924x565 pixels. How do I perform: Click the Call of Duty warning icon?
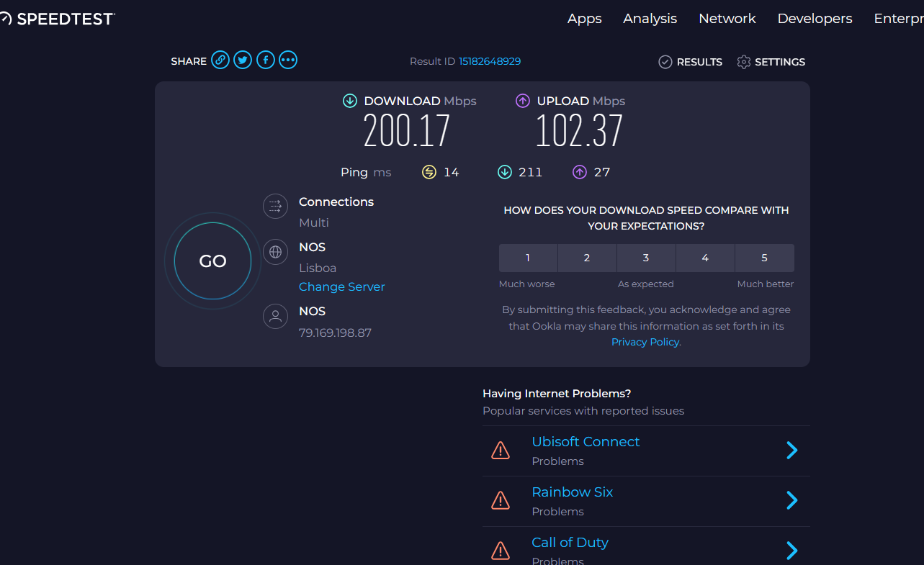pos(501,551)
